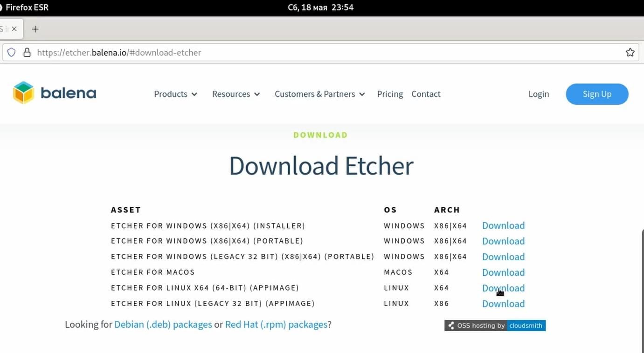Download Etcher Windows legacy 32 bit portable
644x353 pixels.
pyautogui.click(x=503, y=257)
